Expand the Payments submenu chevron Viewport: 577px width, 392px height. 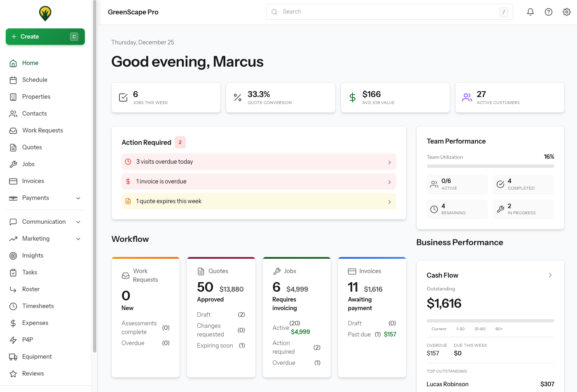78,198
